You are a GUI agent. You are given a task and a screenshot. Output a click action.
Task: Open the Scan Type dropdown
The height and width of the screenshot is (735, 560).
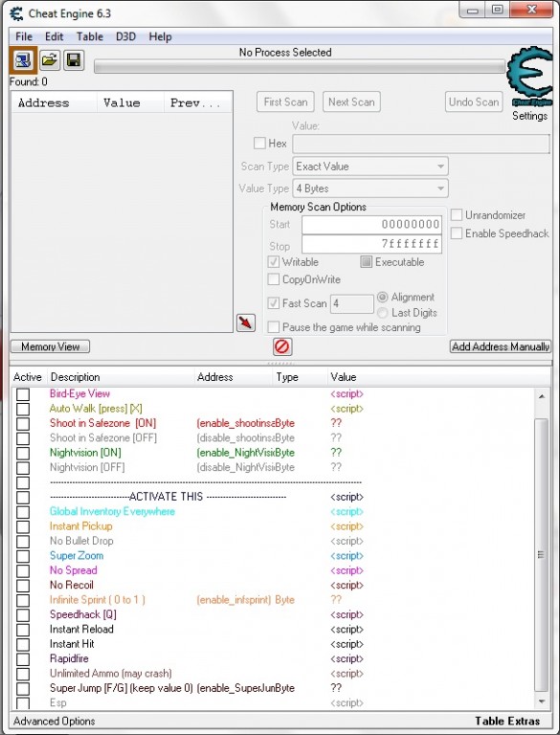coord(370,167)
